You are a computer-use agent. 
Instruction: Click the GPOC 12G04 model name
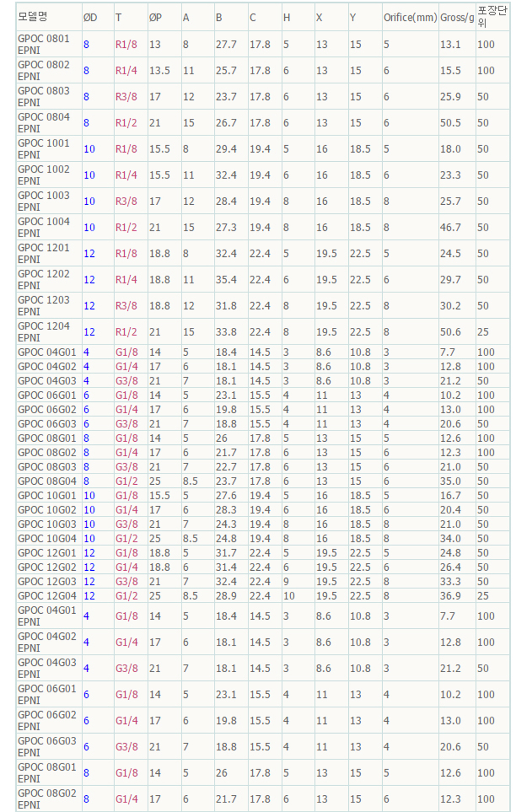[x=47, y=596]
